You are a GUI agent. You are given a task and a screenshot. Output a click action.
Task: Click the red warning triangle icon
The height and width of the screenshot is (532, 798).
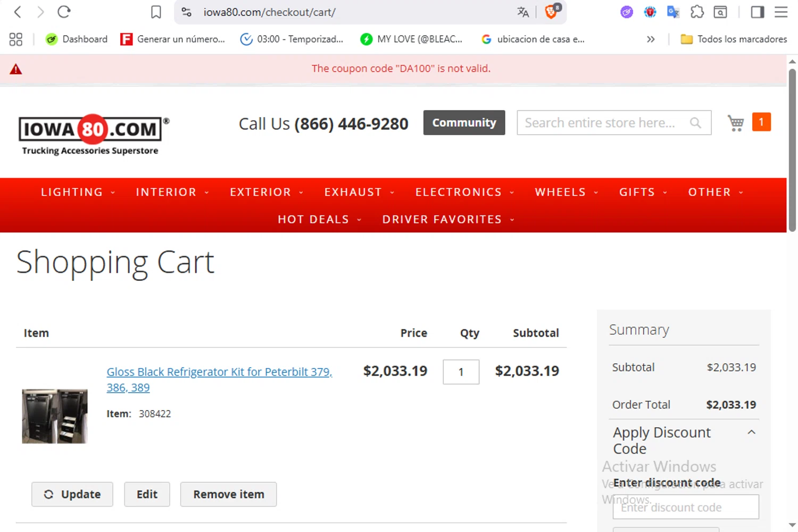click(x=16, y=69)
